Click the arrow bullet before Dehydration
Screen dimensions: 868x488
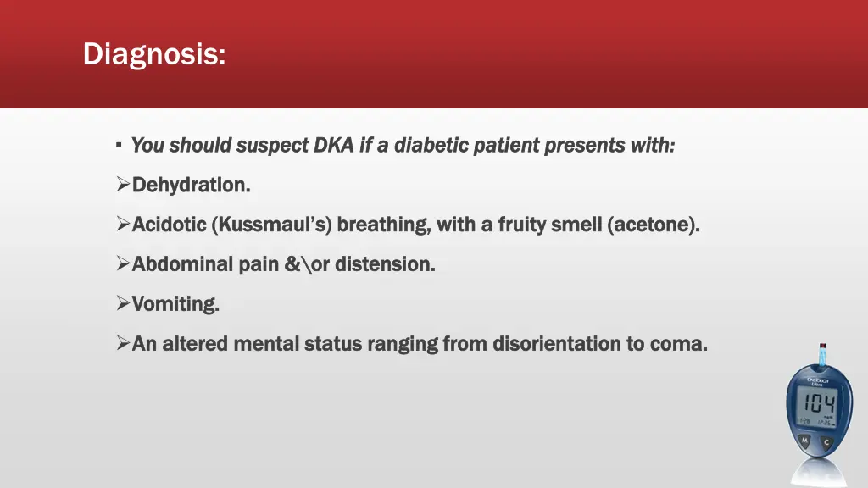coord(122,185)
